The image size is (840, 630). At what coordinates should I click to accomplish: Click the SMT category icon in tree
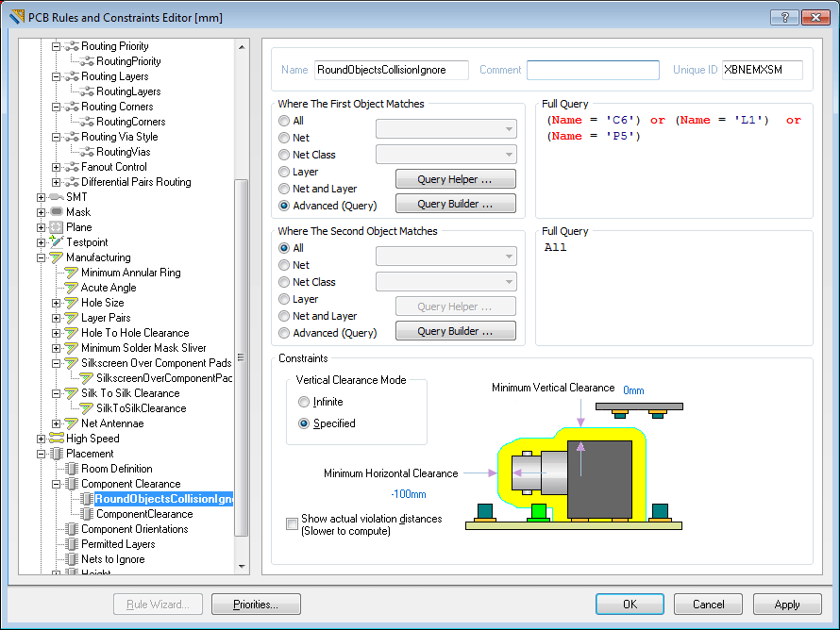click(x=56, y=197)
